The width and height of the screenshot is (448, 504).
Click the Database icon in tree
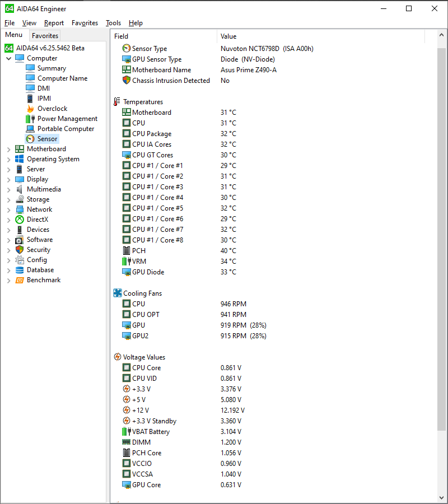point(20,270)
